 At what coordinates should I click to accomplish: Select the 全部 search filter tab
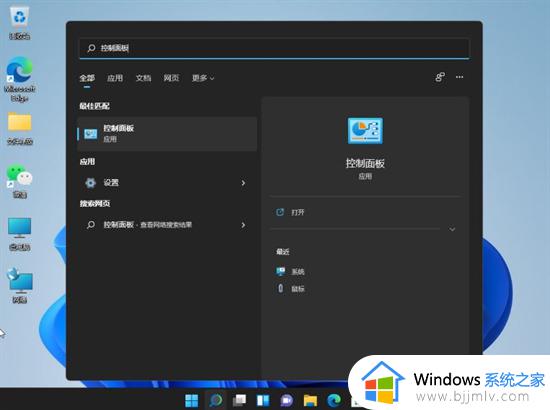87,78
